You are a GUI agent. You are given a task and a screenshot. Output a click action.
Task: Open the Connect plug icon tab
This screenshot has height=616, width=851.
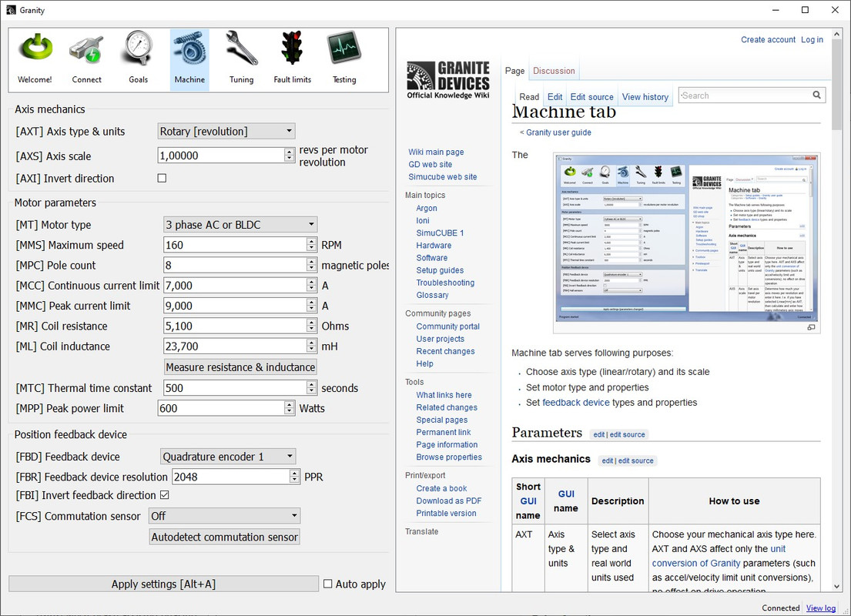[86, 59]
